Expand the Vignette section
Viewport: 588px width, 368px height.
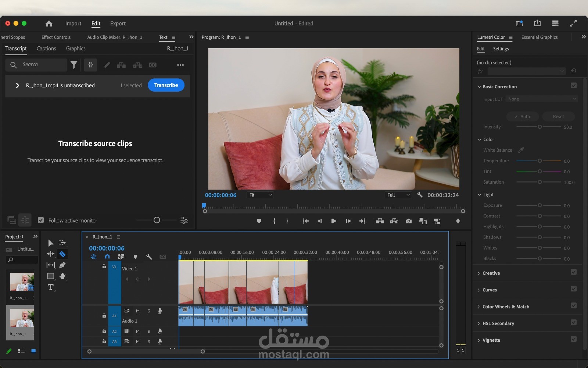[x=479, y=340]
